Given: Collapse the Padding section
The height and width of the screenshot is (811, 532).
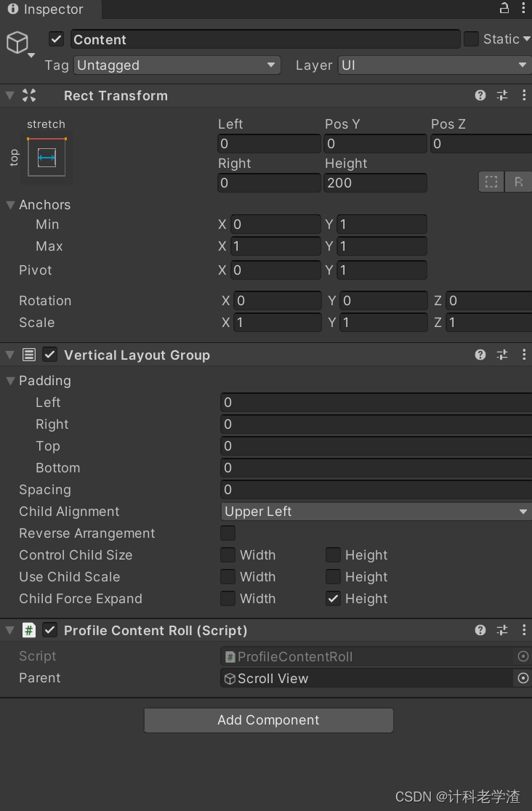Looking at the screenshot, I should (x=10, y=380).
